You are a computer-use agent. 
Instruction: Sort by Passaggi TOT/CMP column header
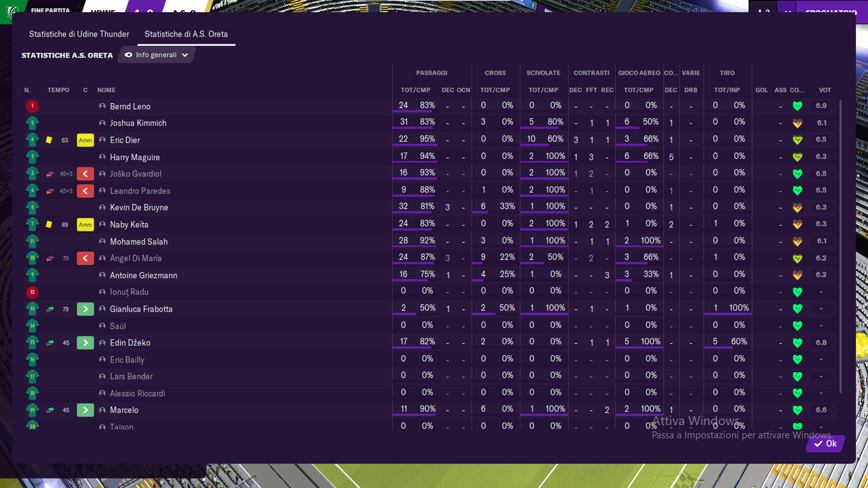(x=416, y=90)
